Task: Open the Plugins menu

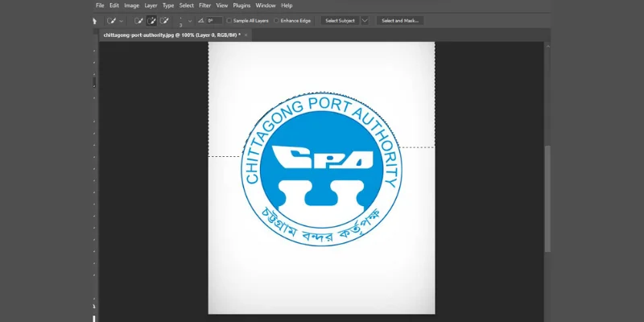Action: pyautogui.click(x=242, y=6)
